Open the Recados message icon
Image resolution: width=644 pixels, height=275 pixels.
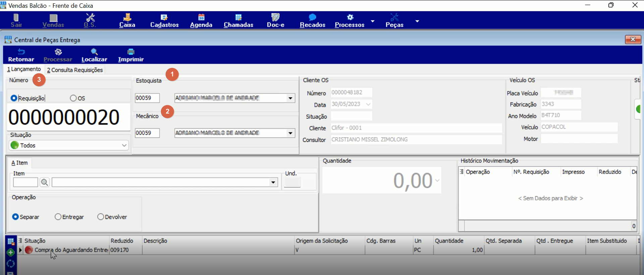click(313, 17)
